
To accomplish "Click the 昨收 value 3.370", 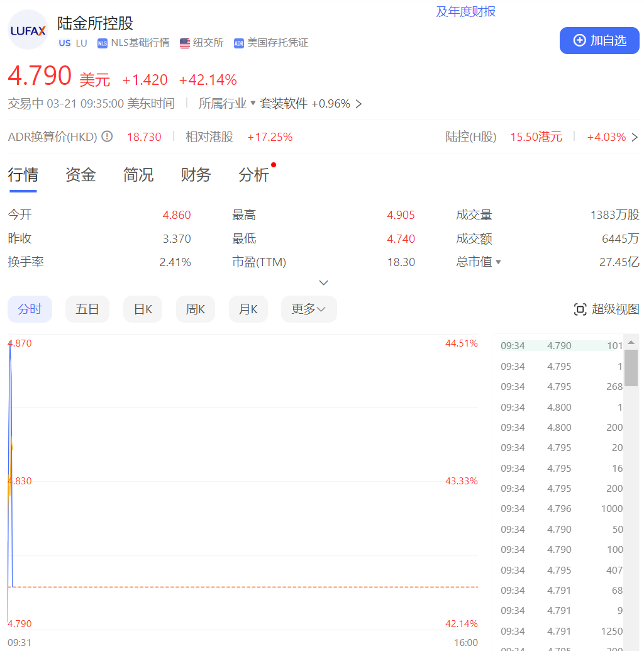I will 177,239.
